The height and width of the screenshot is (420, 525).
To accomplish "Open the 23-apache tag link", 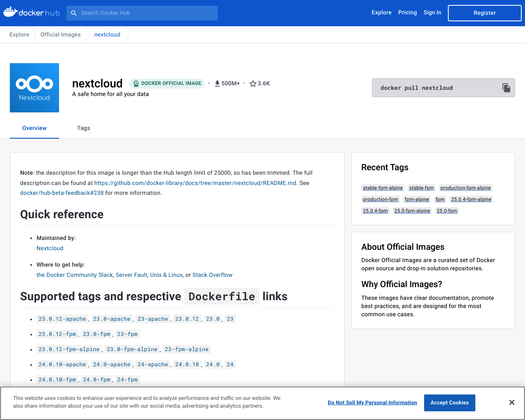I will pyautogui.click(x=153, y=319).
